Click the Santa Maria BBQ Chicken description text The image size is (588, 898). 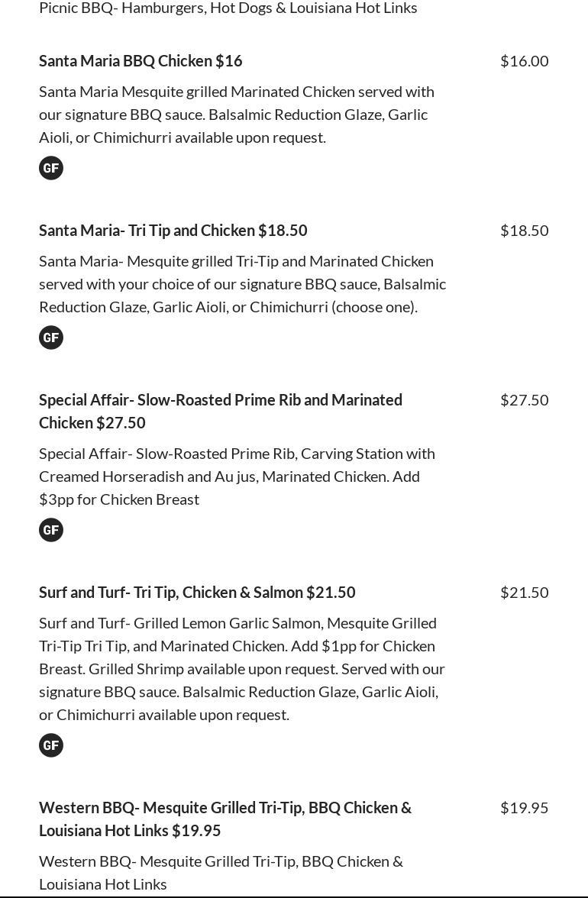click(237, 115)
